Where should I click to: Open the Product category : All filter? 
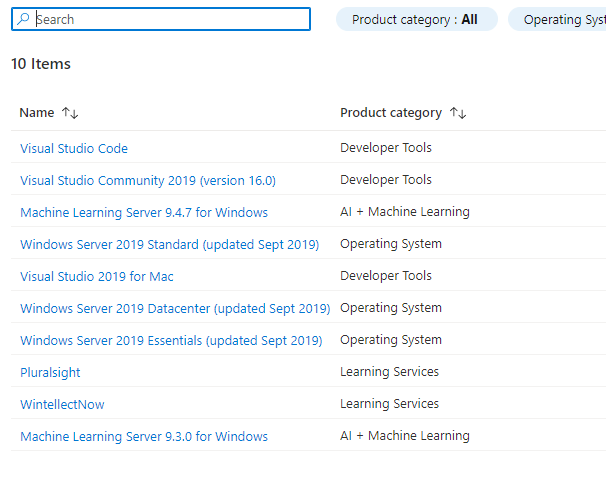[x=417, y=19]
